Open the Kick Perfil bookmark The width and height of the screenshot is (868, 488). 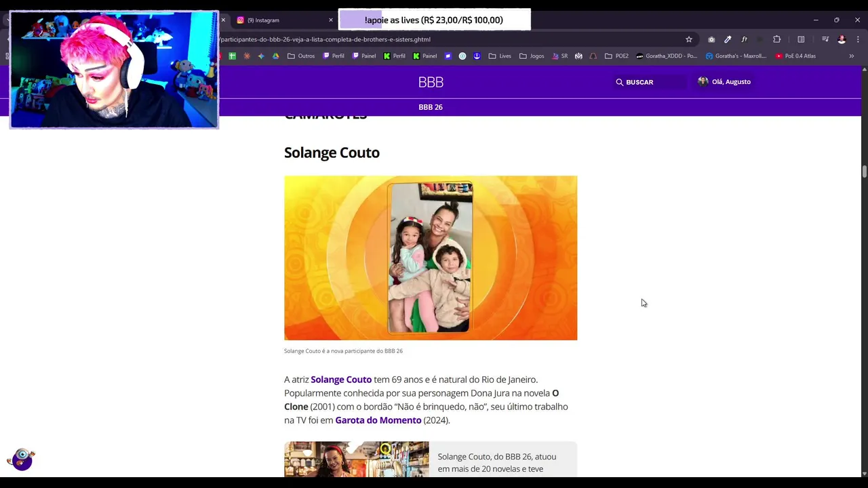(395, 56)
